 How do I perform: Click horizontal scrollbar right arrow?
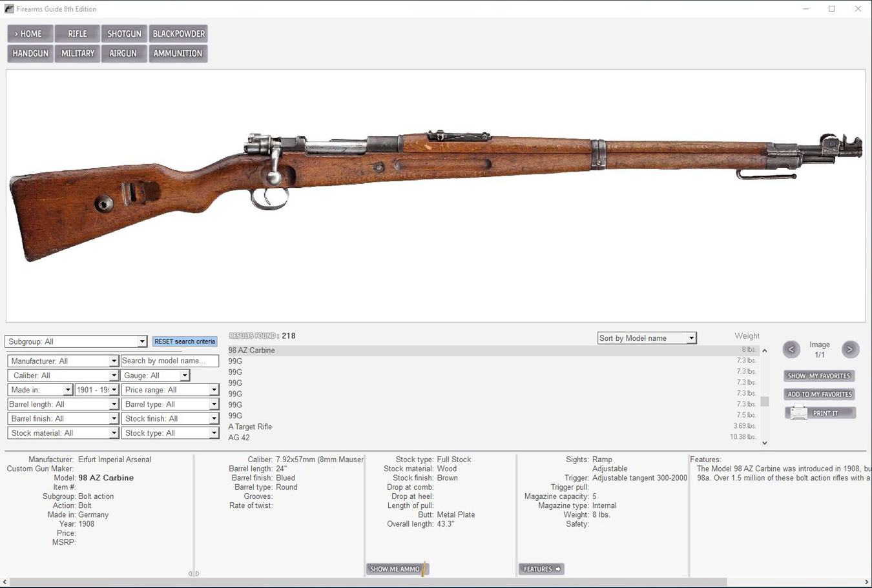[x=867, y=582]
